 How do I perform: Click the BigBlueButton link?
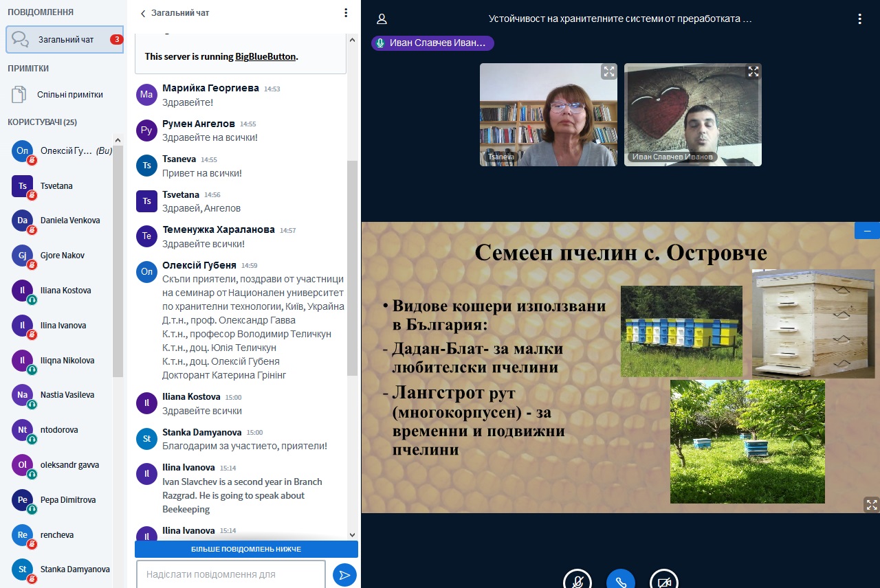point(265,56)
